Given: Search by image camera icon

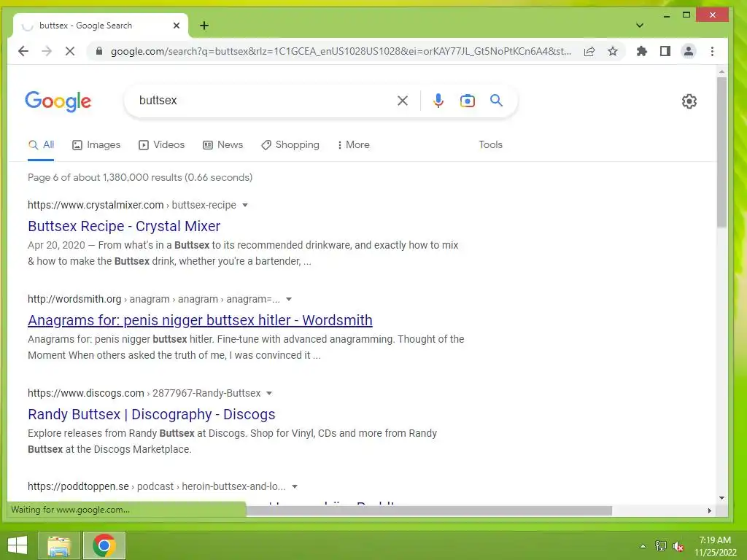Looking at the screenshot, I should [x=468, y=101].
